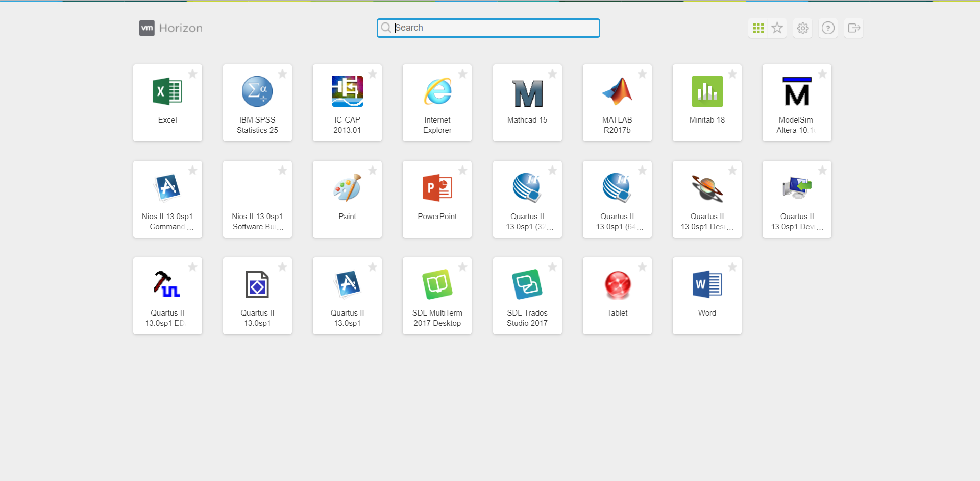Launch PowerPoint from the app list
Image resolution: width=980 pixels, height=481 pixels.
click(x=437, y=189)
